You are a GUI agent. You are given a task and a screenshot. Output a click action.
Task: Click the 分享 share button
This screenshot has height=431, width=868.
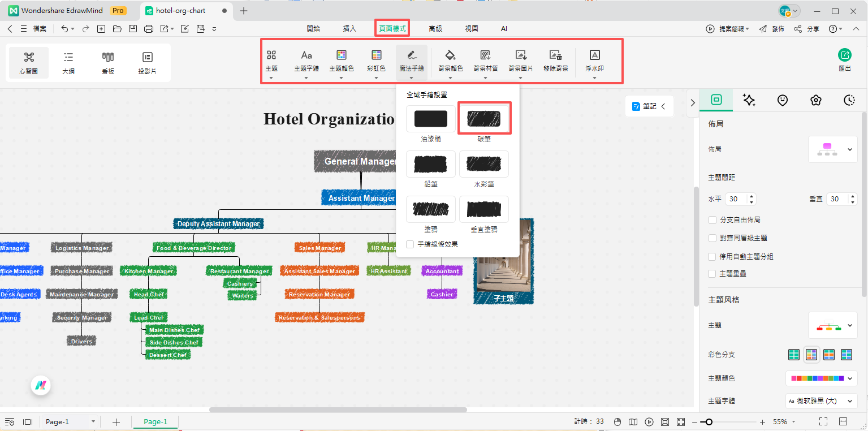point(807,29)
